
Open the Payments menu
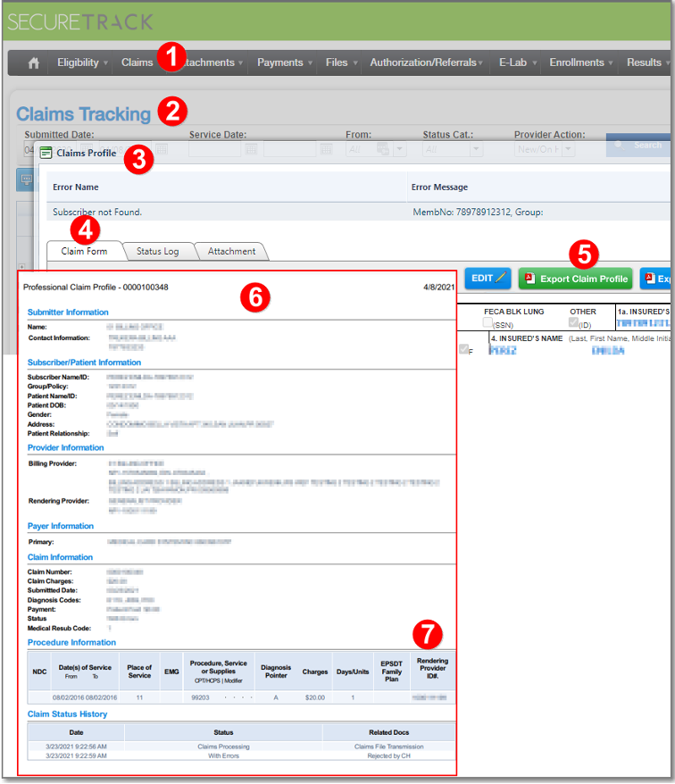pyautogui.click(x=284, y=63)
